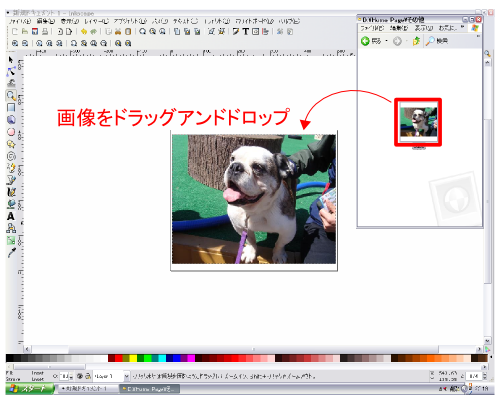This screenshot has height=400, width=500.
Task: Select the dog photo thumbnail in Explorer
Action: tap(418, 122)
